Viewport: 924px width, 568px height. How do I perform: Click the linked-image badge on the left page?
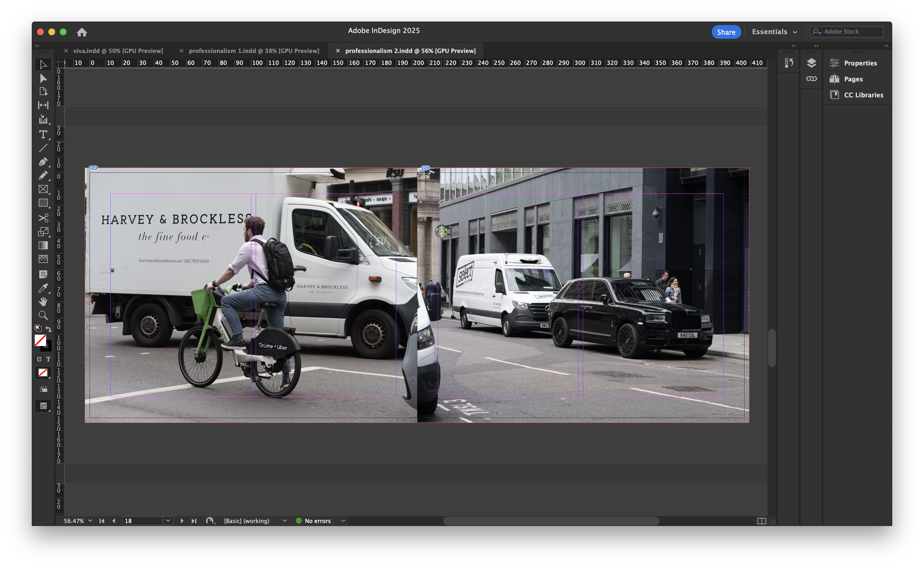(94, 168)
